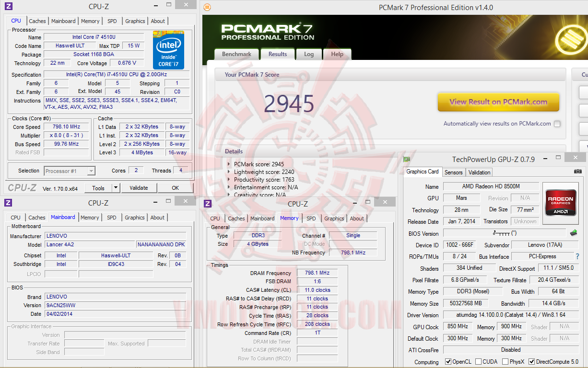Click Multiplier value x 8.0 ( 8 - 31 )

click(65, 136)
